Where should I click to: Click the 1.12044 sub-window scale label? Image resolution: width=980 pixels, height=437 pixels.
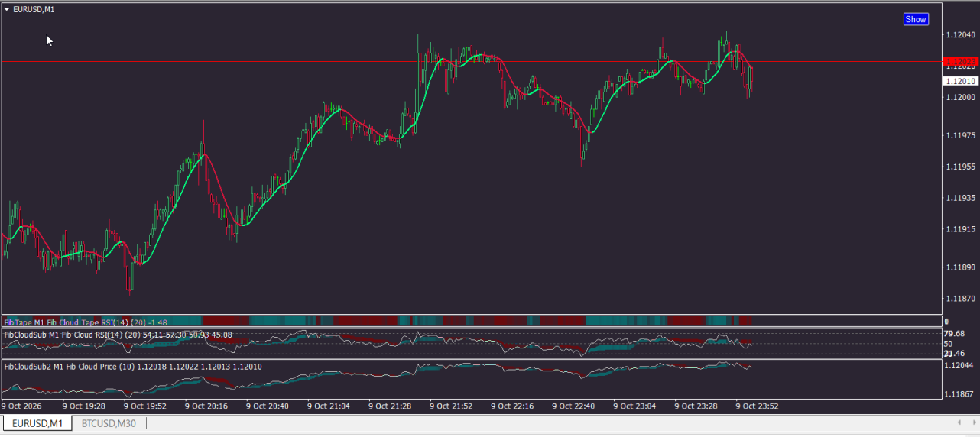(960, 366)
